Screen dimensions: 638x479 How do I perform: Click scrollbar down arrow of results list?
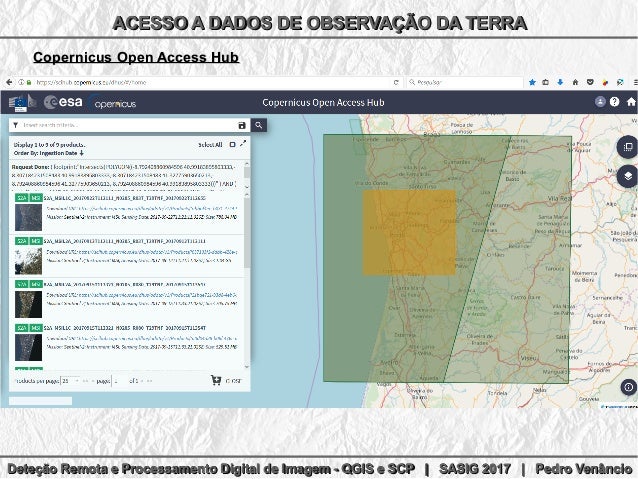click(x=247, y=366)
